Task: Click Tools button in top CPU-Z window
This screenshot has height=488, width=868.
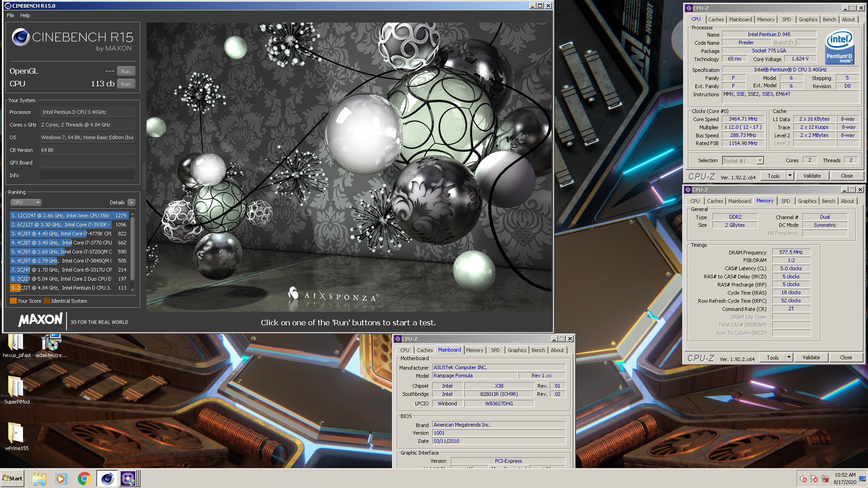Action: click(x=774, y=176)
